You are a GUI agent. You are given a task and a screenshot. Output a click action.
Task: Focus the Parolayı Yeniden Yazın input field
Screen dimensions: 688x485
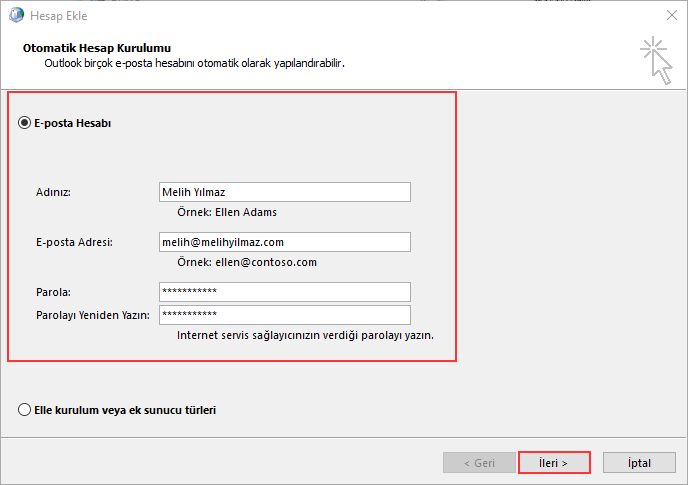[284, 315]
